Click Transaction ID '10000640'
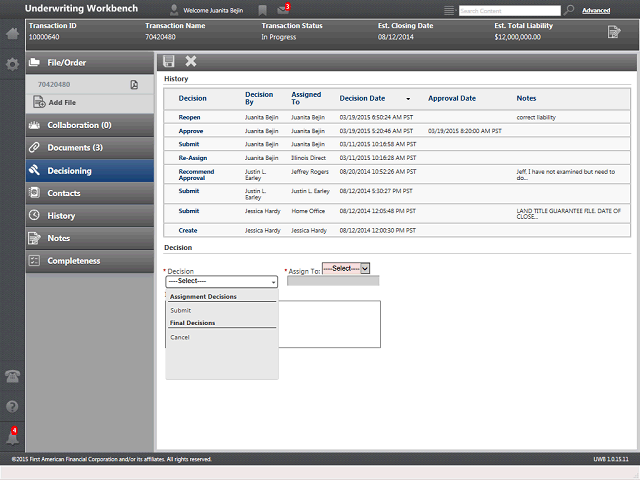The image size is (640, 480). tap(44, 37)
